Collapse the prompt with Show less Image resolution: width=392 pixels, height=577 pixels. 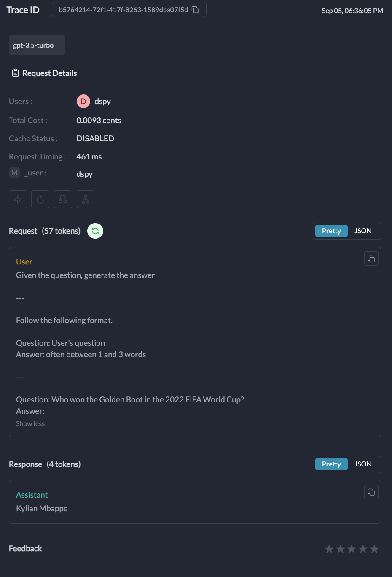click(x=30, y=423)
